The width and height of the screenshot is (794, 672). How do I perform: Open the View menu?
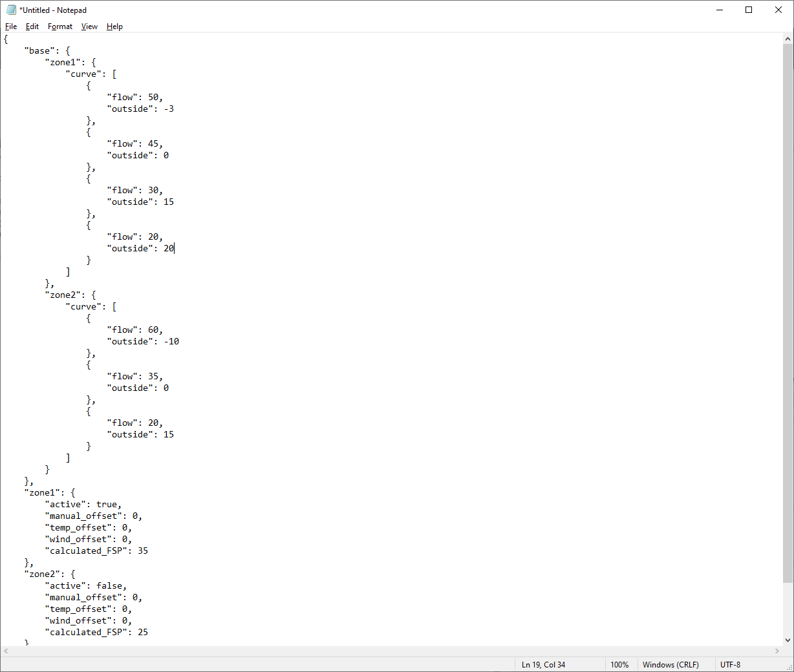(x=89, y=26)
